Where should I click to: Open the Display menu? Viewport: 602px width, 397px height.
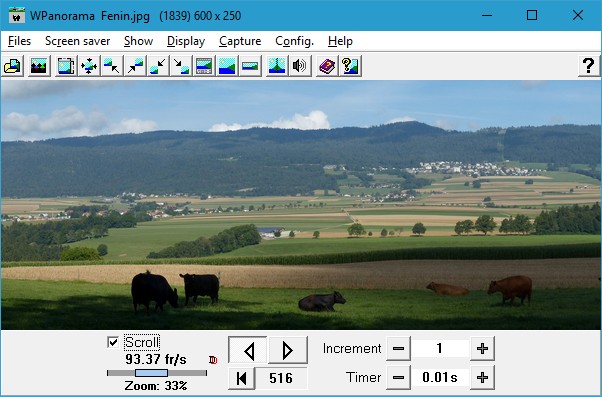[x=186, y=41]
